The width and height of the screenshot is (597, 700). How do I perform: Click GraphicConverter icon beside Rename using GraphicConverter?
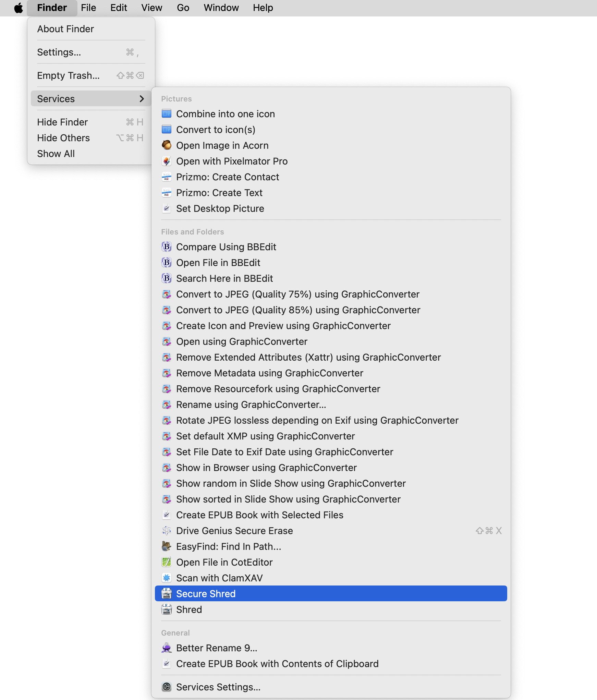[167, 405]
